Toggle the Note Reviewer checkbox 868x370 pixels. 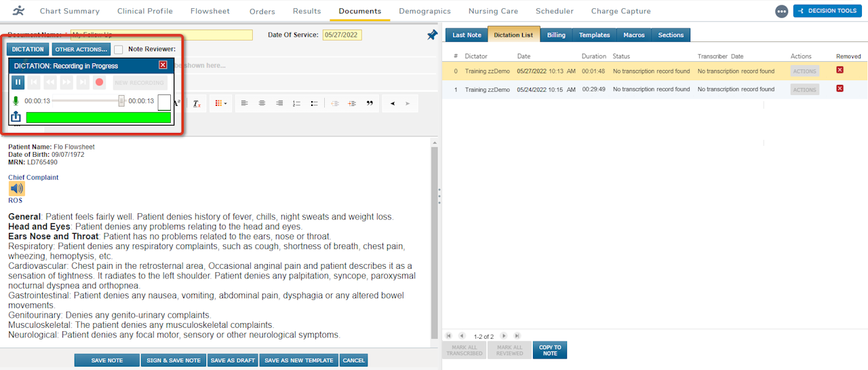click(x=119, y=49)
